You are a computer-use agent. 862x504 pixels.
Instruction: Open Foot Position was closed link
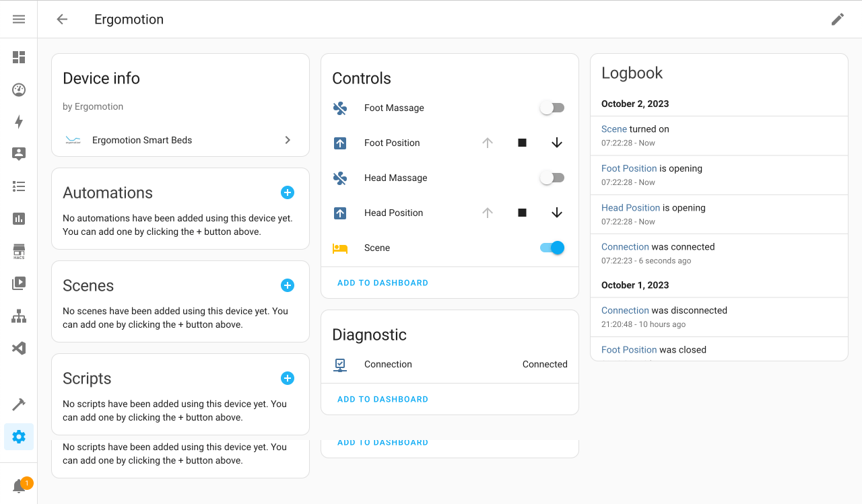[629, 349]
